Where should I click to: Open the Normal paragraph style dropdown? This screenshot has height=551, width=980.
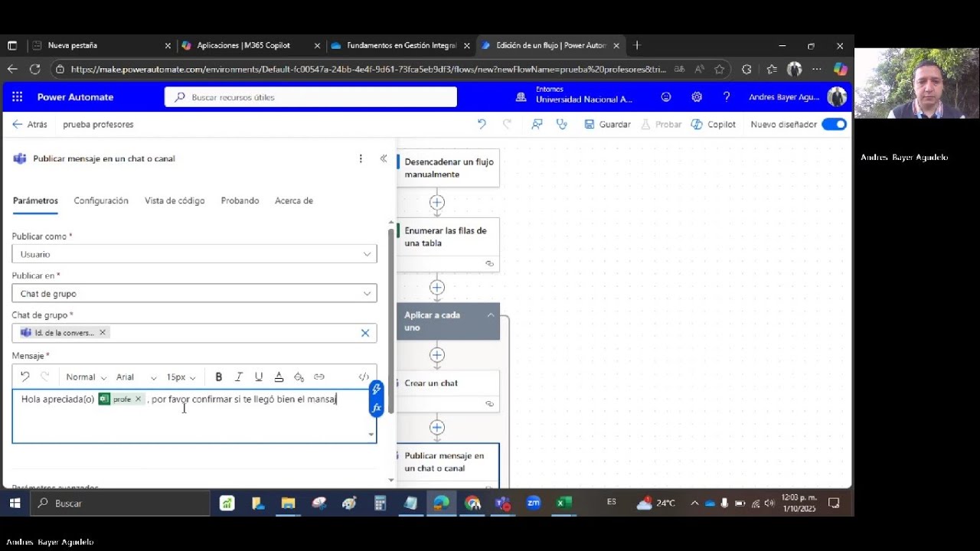pyautogui.click(x=85, y=377)
